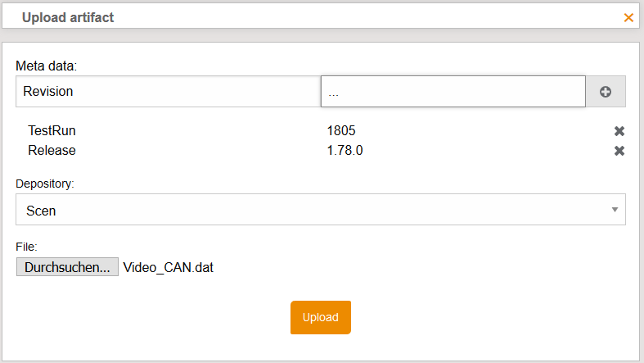644x363 pixels.
Task: Click the Video_CAN.dat file name
Action: tap(168, 267)
